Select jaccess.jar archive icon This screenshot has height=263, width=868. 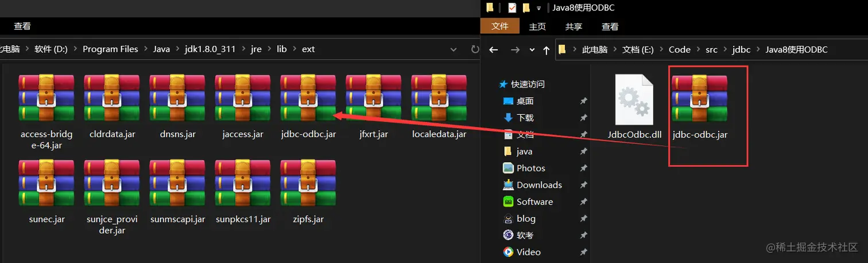242,98
